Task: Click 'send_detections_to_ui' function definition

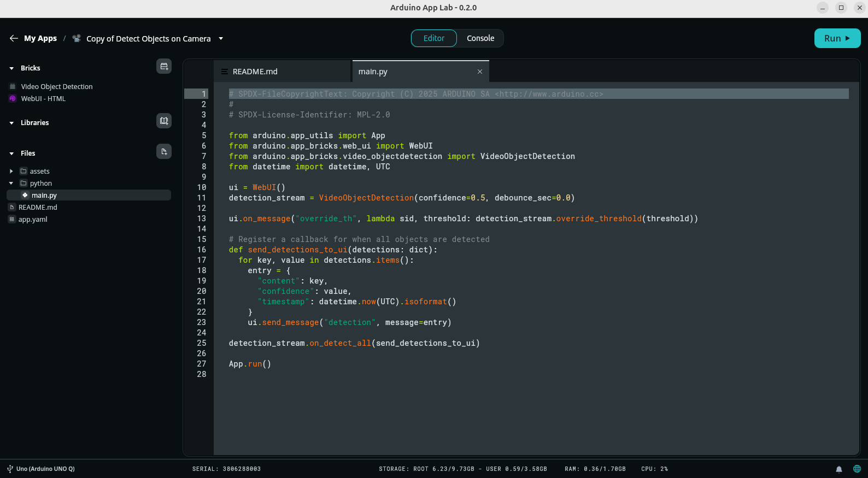Action: point(297,250)
